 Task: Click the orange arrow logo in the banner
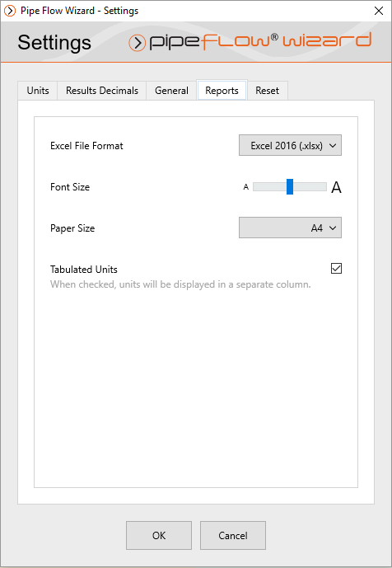pos(137,44)
